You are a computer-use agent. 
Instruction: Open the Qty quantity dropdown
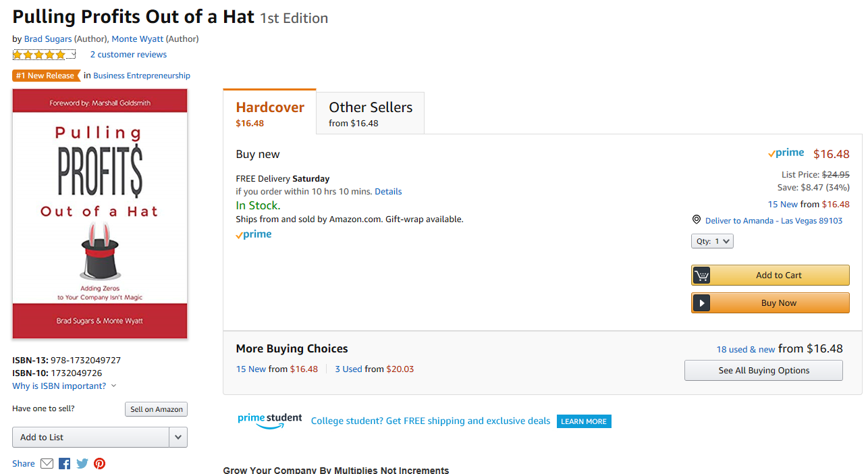click(712, 241)
